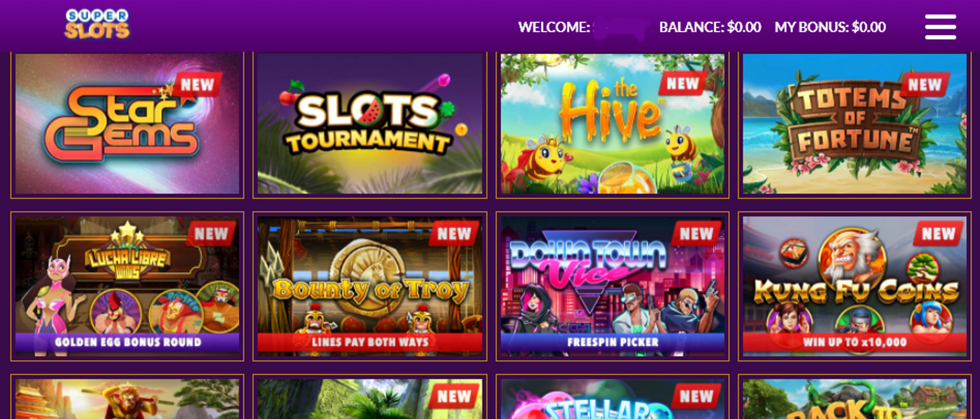Launch the Star Gems game

[127, 124]
